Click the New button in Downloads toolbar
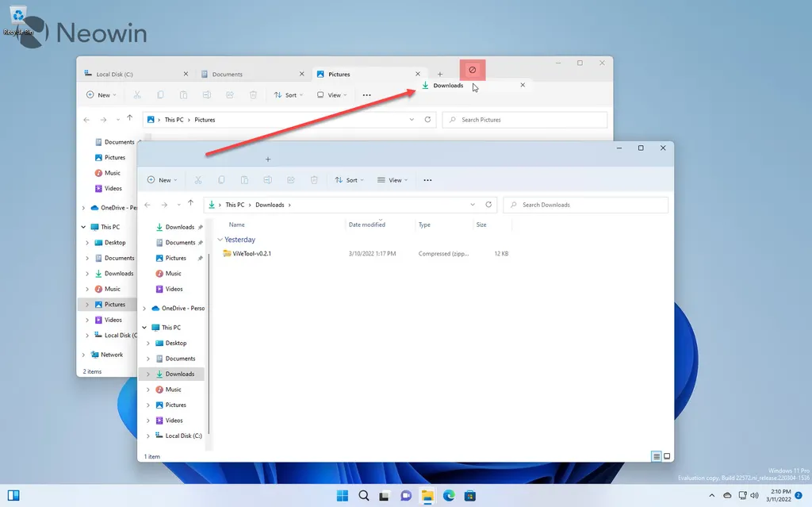812x507 pixels. (x=162, y=180)
